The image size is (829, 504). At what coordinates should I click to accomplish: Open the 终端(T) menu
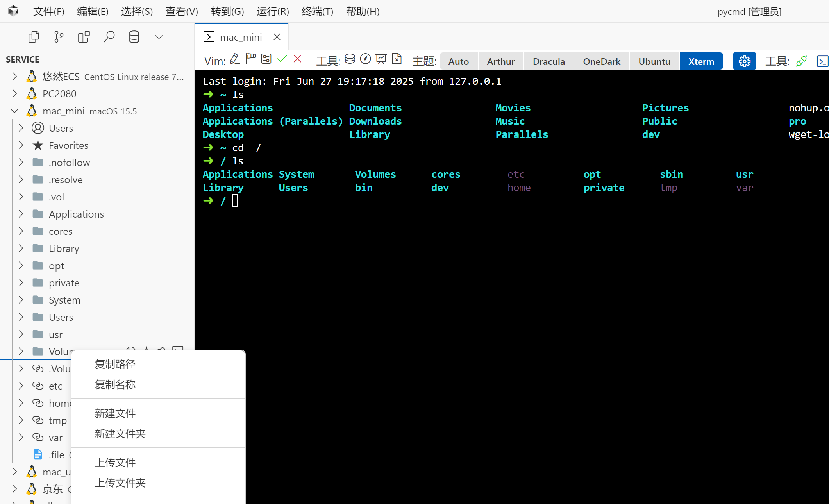(x=317, y=11)
